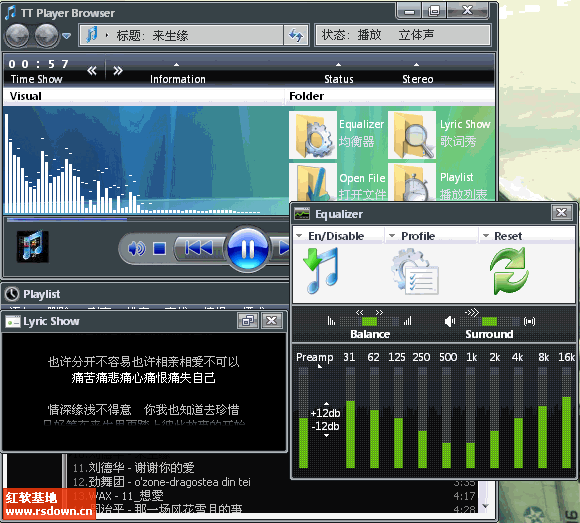Click the right balance bars icon
580x523 pixels.
[x=407, y=321]
